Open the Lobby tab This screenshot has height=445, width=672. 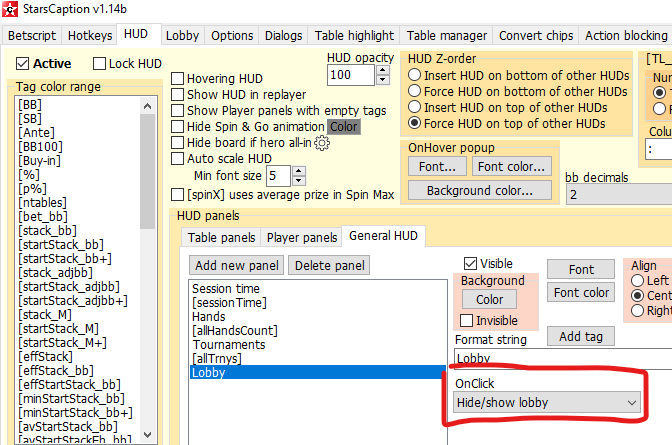pyautogui.click(x=183, y=36)
